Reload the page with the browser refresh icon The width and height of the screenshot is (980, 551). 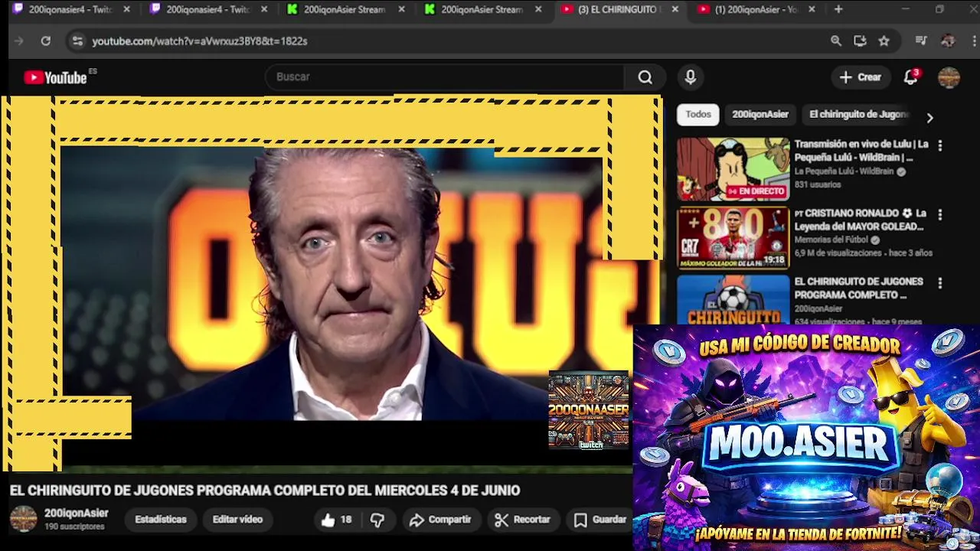point(46,41)
